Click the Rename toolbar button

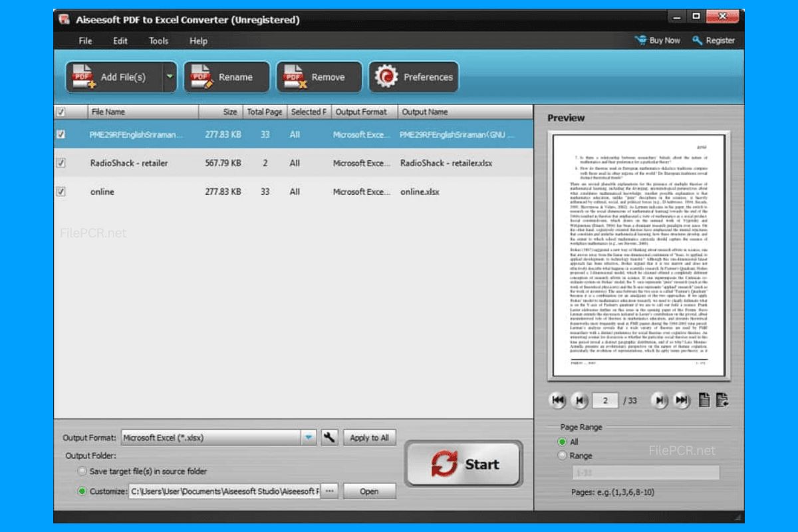pos(227,76)
